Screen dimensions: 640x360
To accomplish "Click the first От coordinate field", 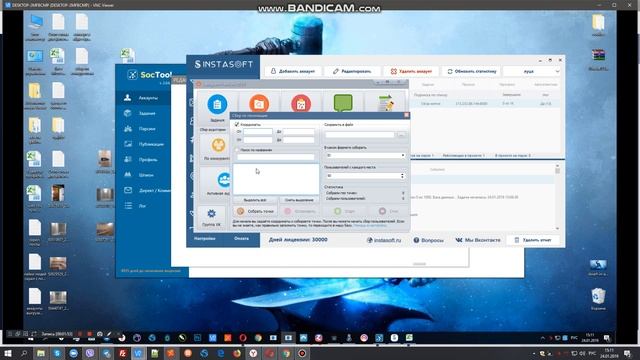I will (258, 132).
